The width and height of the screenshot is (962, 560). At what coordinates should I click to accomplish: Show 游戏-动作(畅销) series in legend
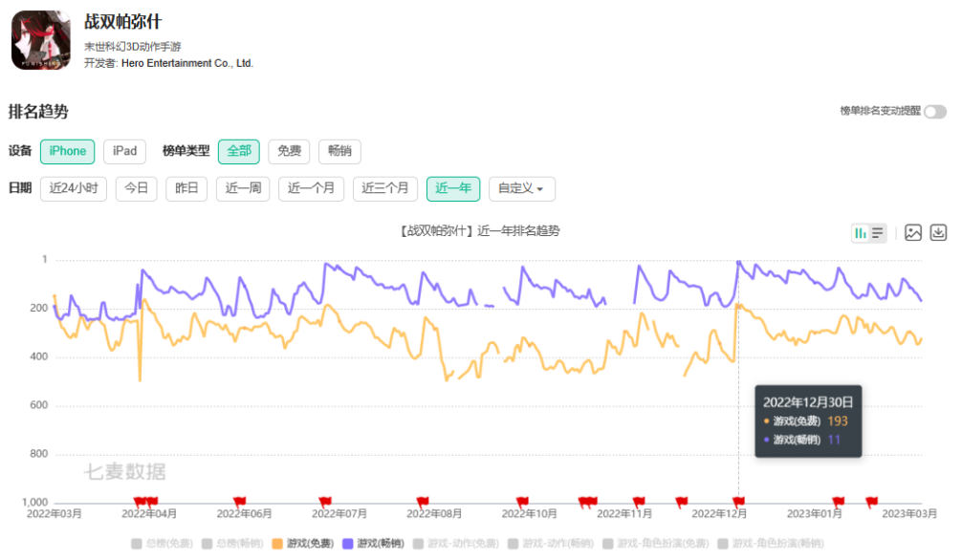pyautogui.click(x=550, y=544)
